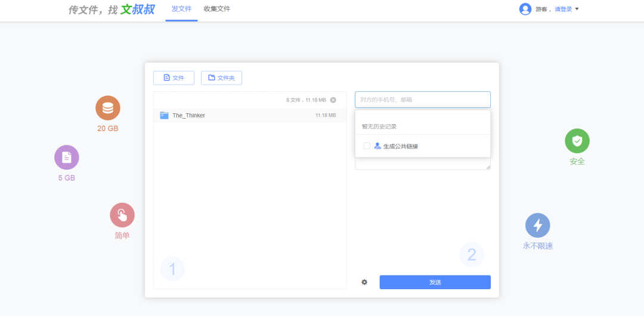Viewport: 644px width, 316px height.
Task: Click the green 安全 shield icon
Action: [x=577, y=141]
